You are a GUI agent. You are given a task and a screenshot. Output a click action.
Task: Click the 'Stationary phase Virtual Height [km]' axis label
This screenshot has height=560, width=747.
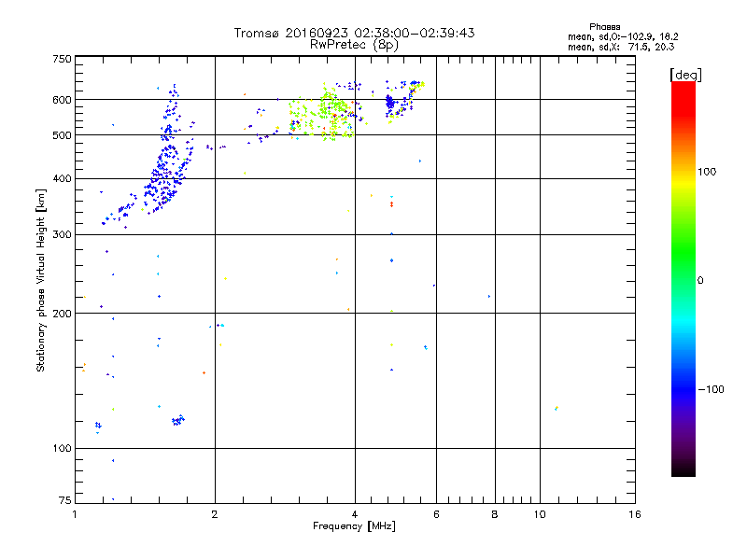pos(40,280)
